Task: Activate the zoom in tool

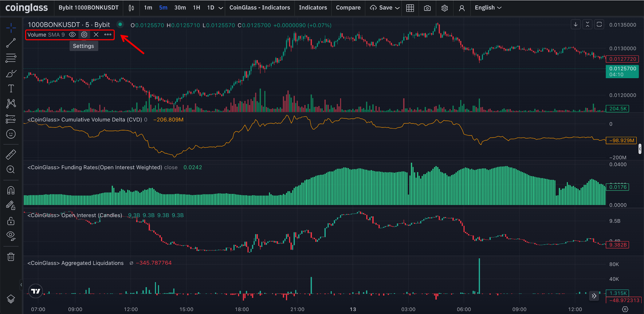Action: point(11,169)
